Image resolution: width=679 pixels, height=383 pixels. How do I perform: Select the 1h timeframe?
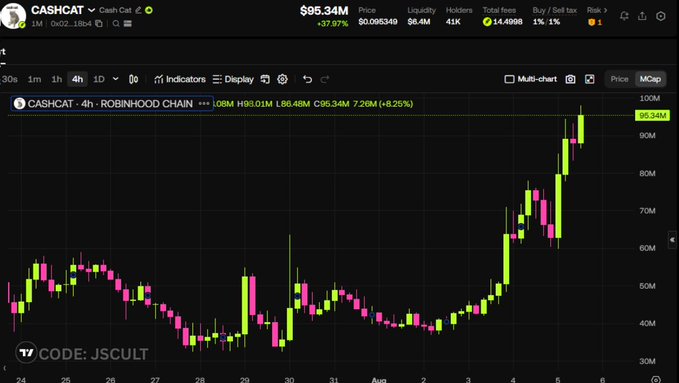57,79
